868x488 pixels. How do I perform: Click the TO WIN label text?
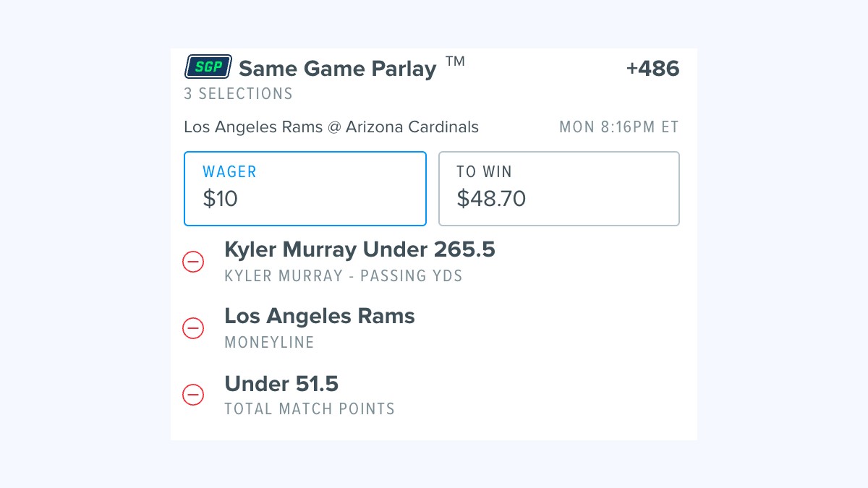[484, 172]
